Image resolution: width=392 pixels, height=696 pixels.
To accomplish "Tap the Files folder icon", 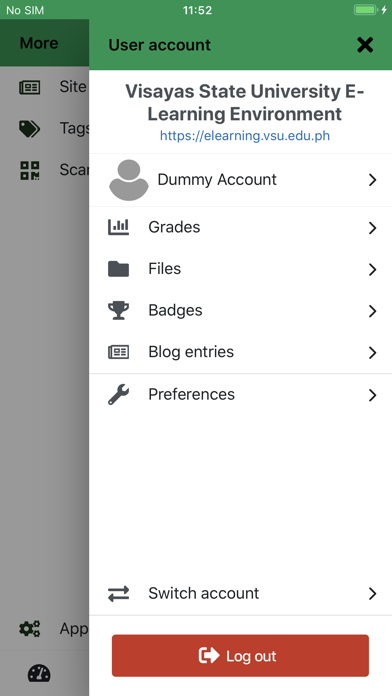I will pyautogui.click(x=119, y=269).
